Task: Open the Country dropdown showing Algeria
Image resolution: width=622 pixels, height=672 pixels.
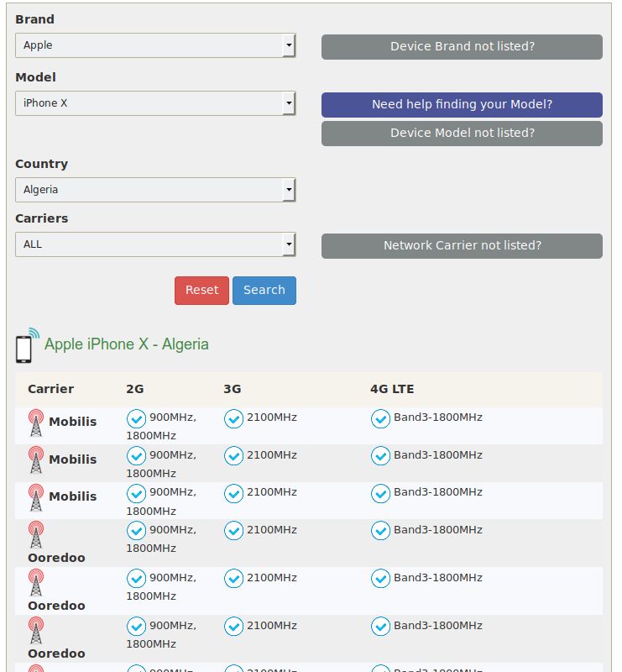Action: point(155,190)
